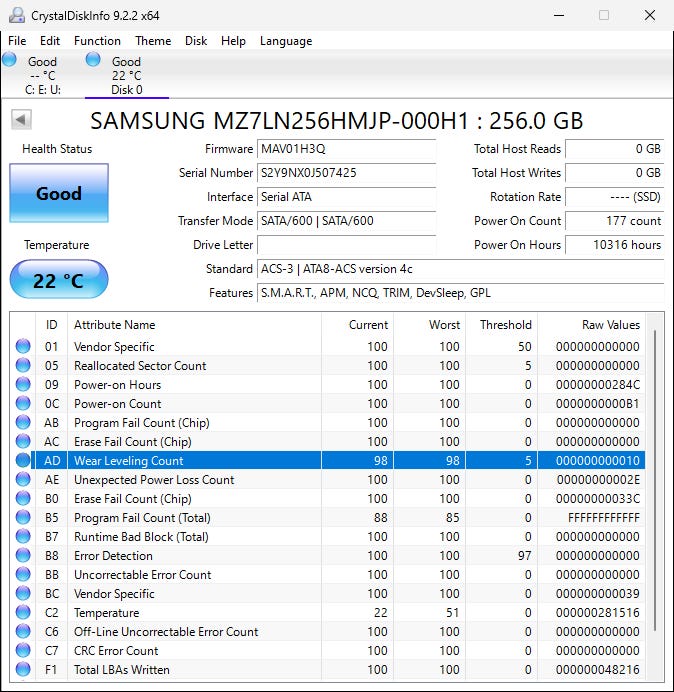Click status orb for attribute AB
This screenshot has width=674, height=692.
coord(23,422)
